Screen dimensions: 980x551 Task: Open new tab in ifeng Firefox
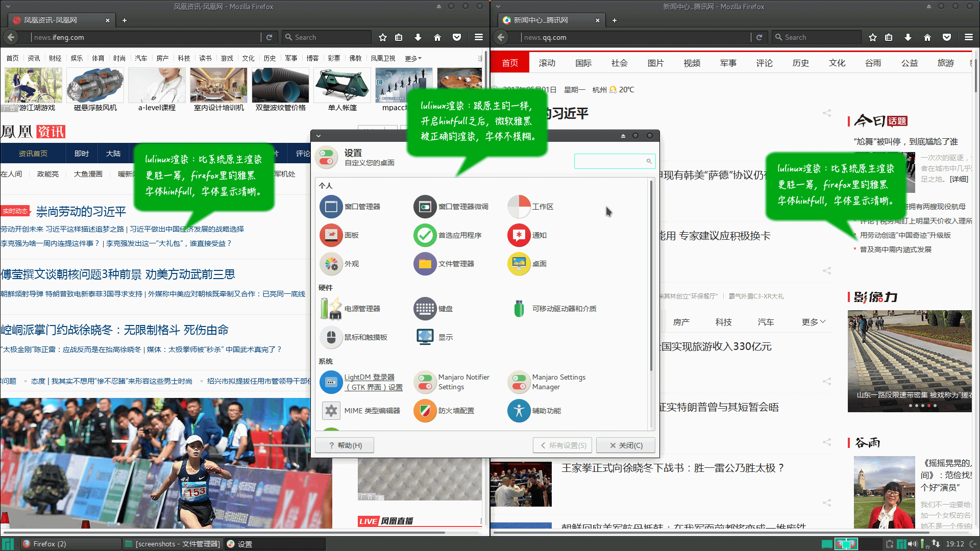(125, 20)
